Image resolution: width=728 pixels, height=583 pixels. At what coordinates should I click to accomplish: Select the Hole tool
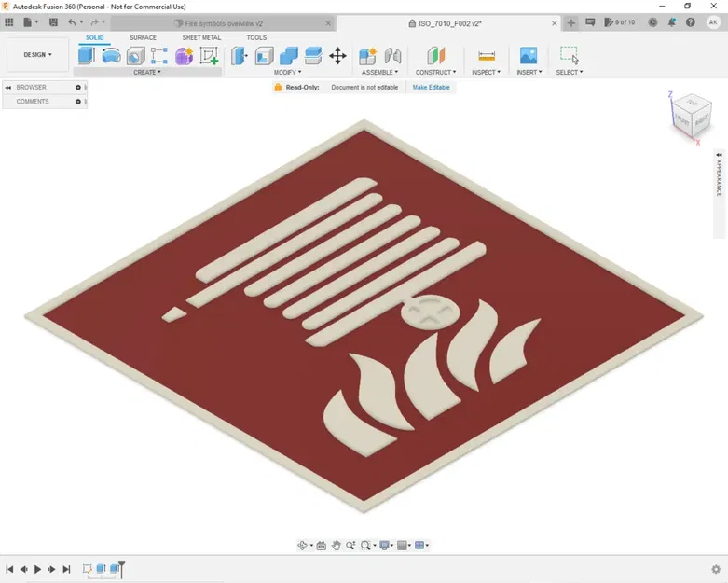click(x=135, y=56)
